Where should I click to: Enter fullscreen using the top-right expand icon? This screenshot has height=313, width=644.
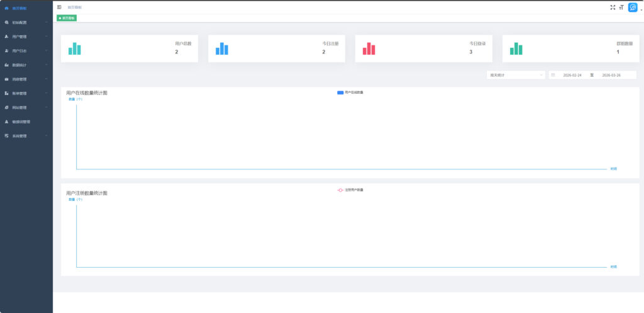[x=613, y=7]
